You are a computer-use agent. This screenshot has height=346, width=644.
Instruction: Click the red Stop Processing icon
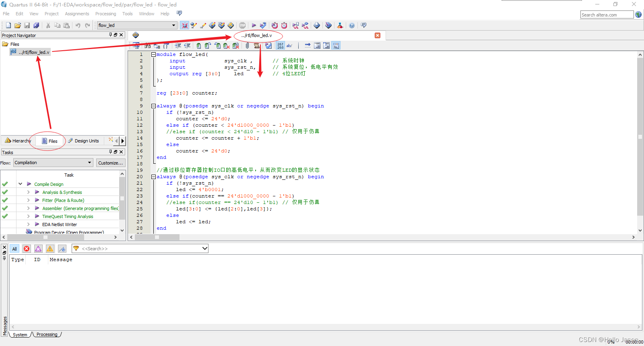pos(242,25)
